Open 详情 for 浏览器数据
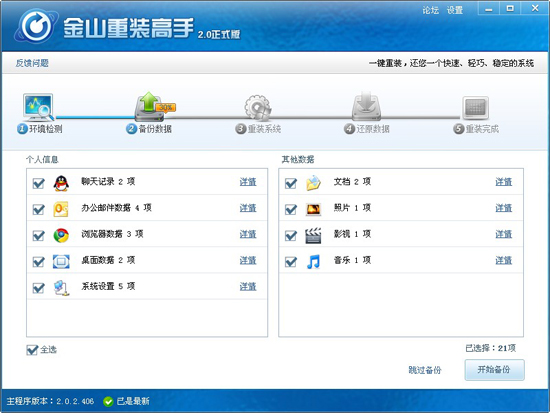550x413 pixels. [x=248, y=234]
